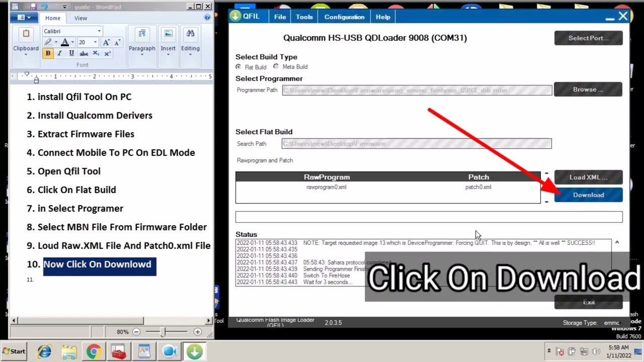This screenshot has height=362, width=644.
Task: Open Google Chrome from taskbar
Action: pos(94,351)
